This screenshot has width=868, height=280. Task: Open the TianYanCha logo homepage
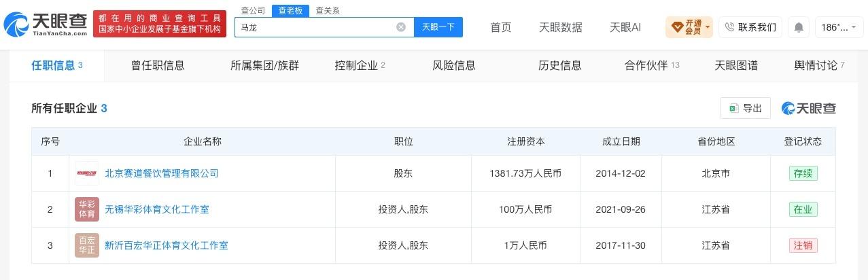pos(46,25)
